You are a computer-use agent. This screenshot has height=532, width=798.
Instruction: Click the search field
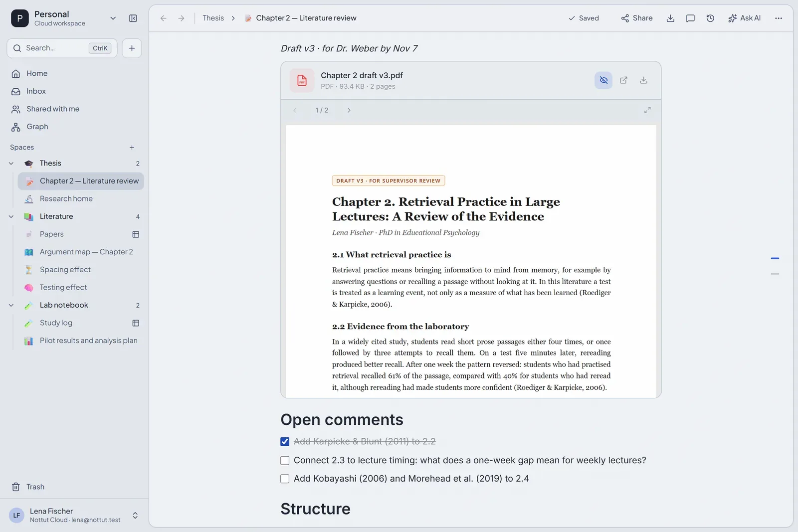coord(62,48)
